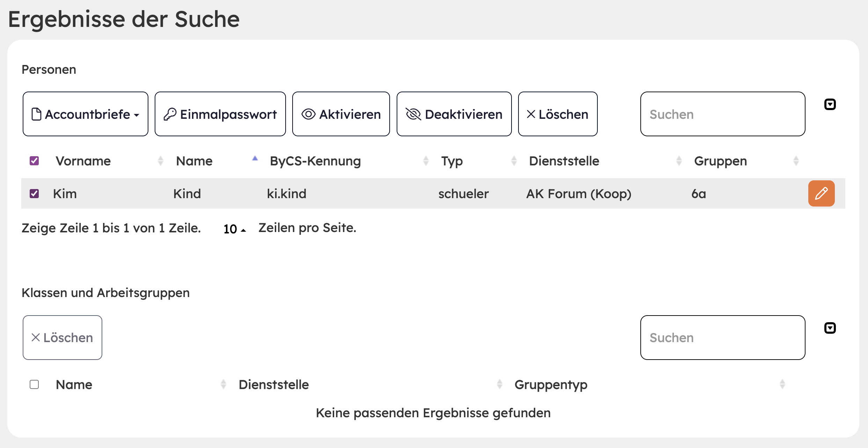868x448 pixels.
Task: Click the Suchen field in Klassen section
Action: 723,338
